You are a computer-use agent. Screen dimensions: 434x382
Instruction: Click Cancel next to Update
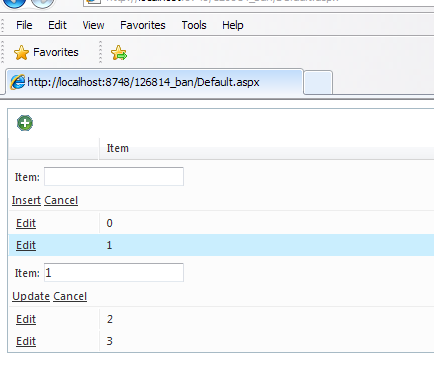coord(70,296)
